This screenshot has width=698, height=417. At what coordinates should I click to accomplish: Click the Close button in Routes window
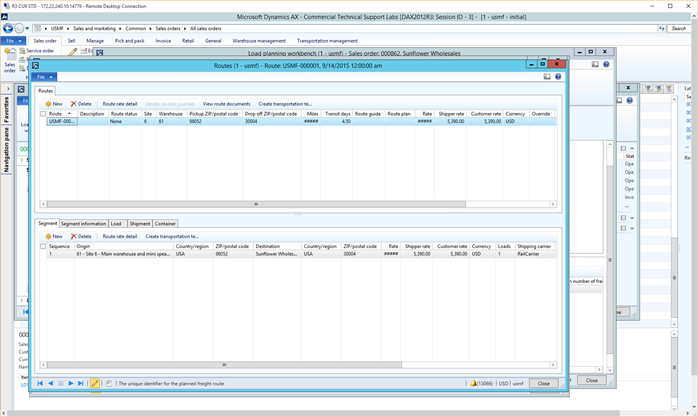tap(543, 383)
